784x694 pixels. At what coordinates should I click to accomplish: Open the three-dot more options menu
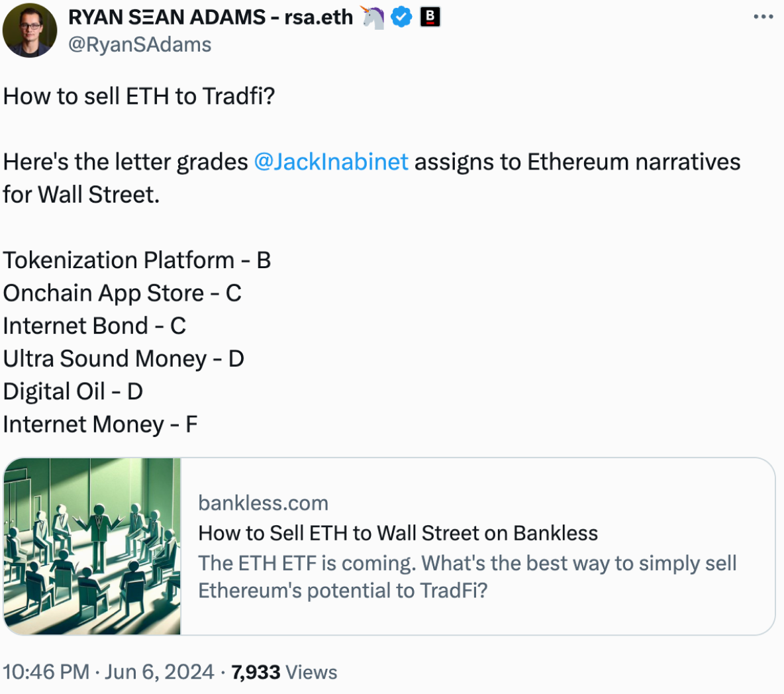763,17
